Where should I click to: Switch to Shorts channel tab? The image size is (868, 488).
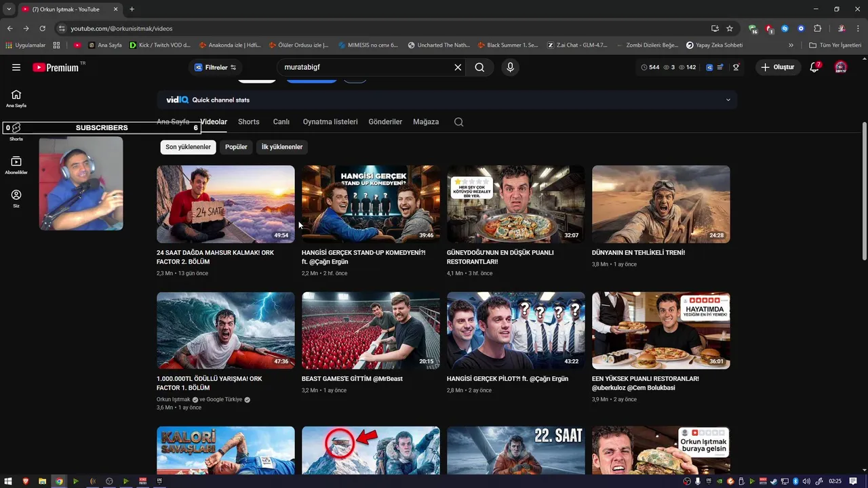(249, 122)
